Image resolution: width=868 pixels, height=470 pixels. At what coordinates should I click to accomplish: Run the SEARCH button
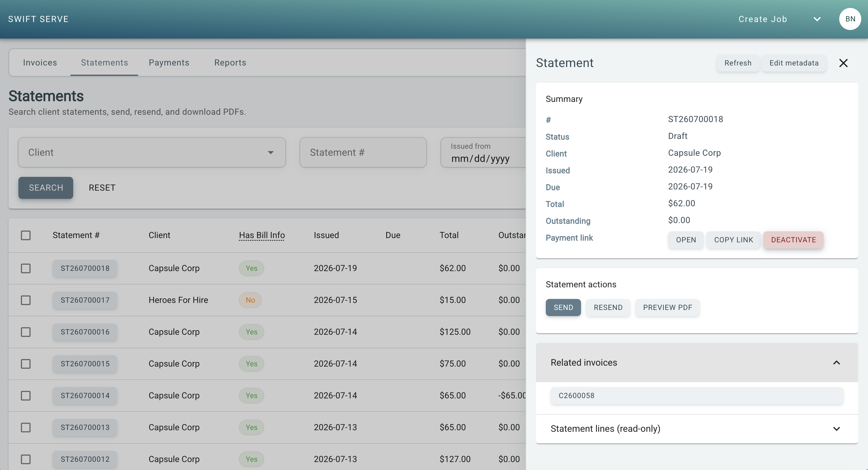46,188
